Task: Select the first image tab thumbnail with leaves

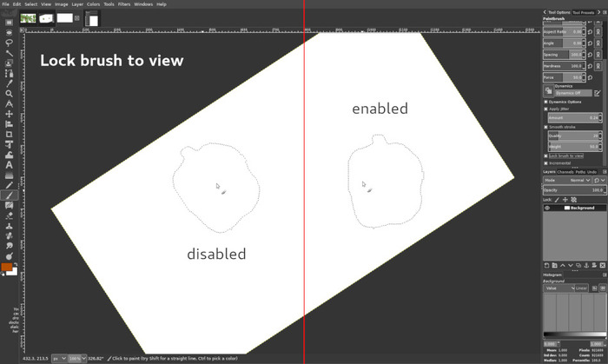Action: (28, 18)
